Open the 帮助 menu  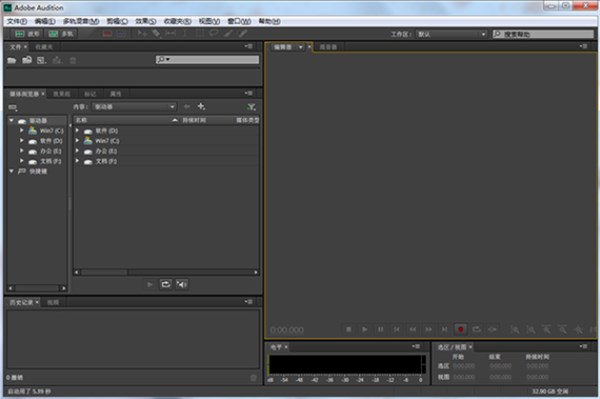pos(269,21)
